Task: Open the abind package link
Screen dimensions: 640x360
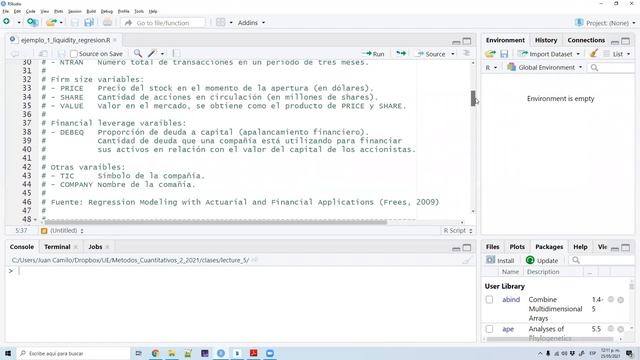Action: [511, 300]
